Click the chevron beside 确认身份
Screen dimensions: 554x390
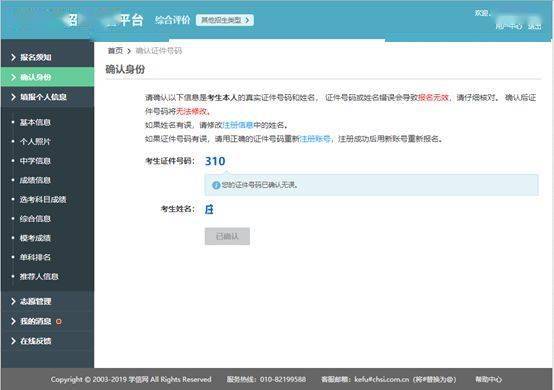coord(13,77)
